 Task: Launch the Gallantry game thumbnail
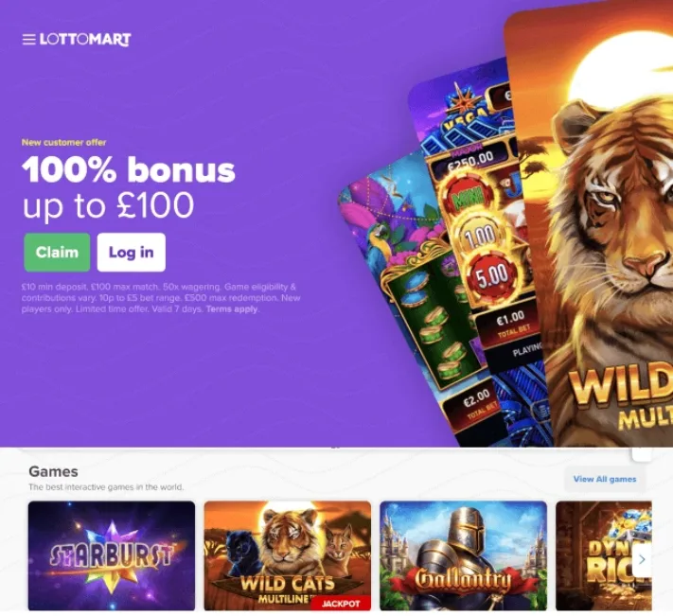pyautogui.click(x=464, y=555)
